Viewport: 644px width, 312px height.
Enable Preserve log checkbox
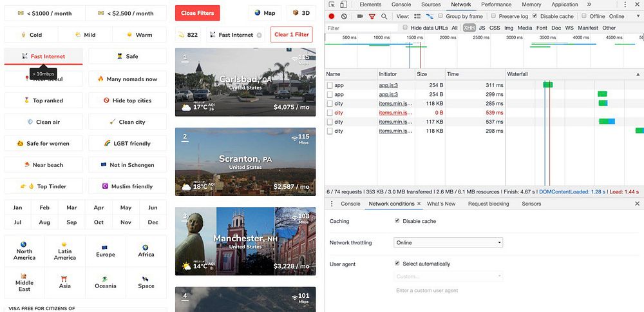point(493,16)
